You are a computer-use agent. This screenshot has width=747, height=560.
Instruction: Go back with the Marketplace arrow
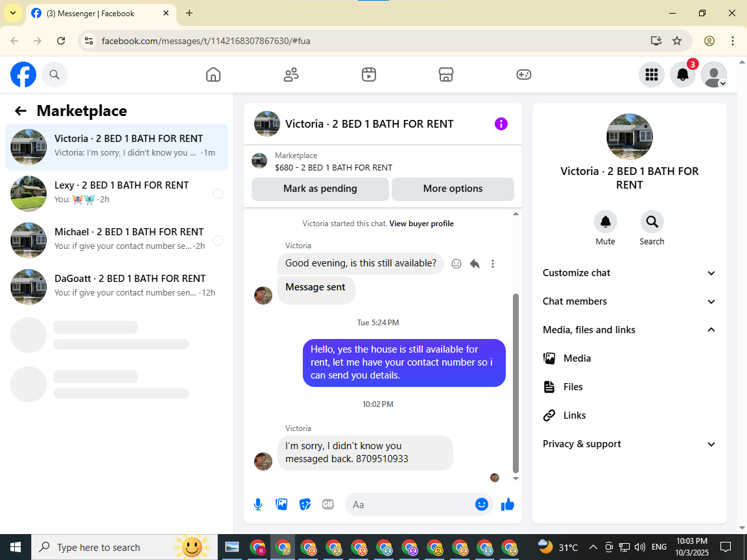[21, 111]
